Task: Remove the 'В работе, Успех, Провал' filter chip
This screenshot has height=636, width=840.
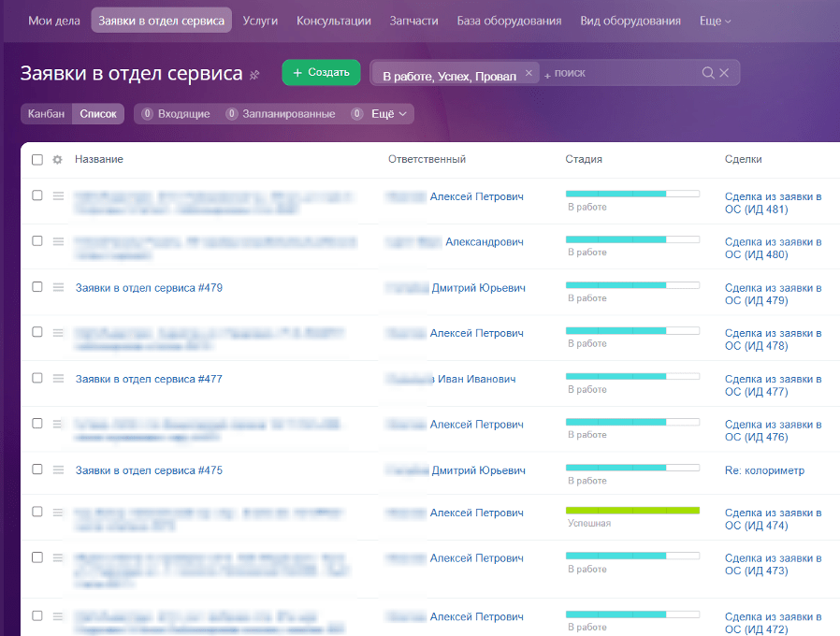Action: tap(529, 73)
